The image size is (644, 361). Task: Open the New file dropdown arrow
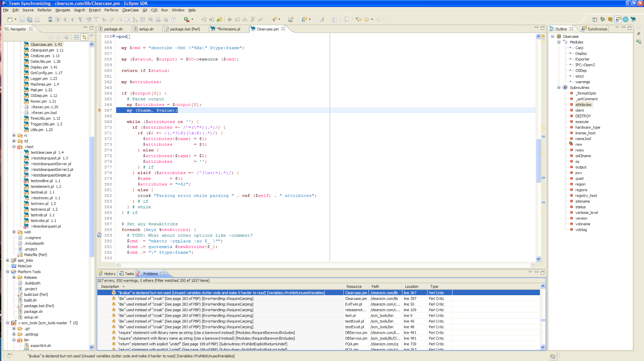pyautogui.click(x=15, y=19)
